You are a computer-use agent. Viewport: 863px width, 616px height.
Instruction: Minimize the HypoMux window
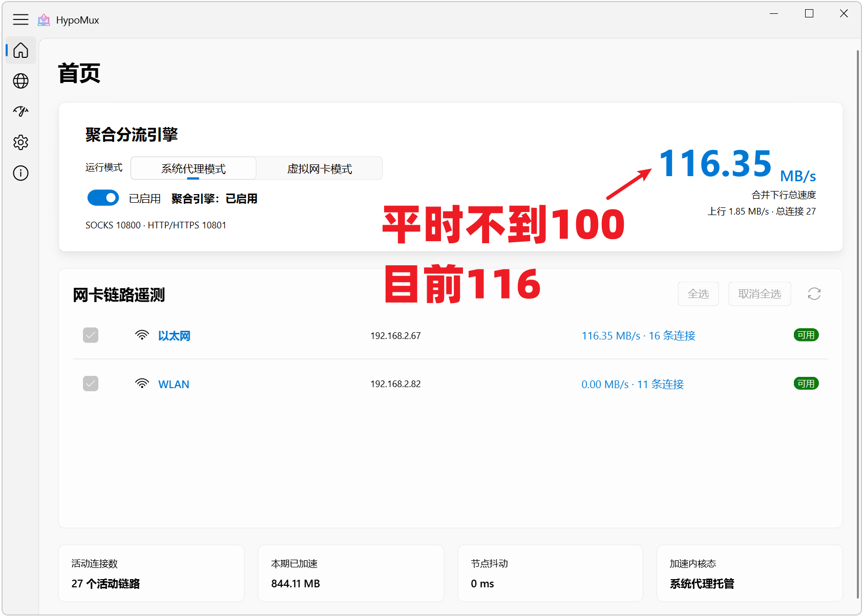[774, 13]
